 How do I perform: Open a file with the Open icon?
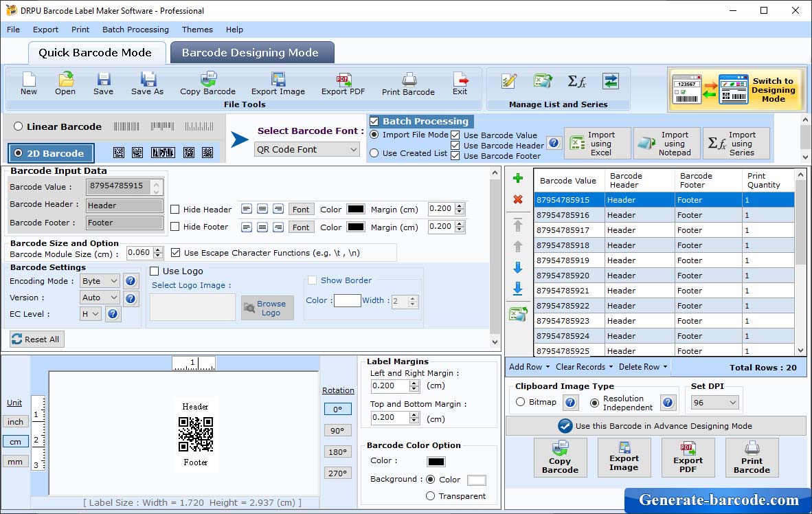[x=65, y=84]
